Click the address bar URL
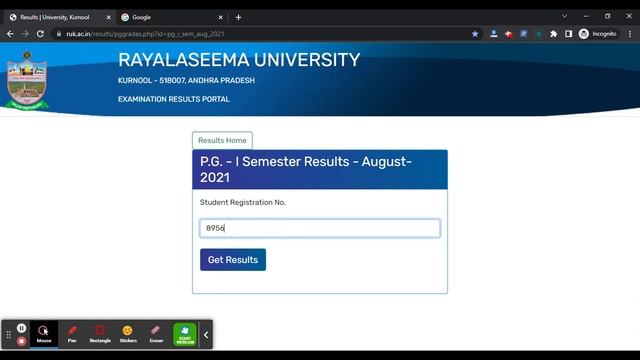 coord(145,34)
